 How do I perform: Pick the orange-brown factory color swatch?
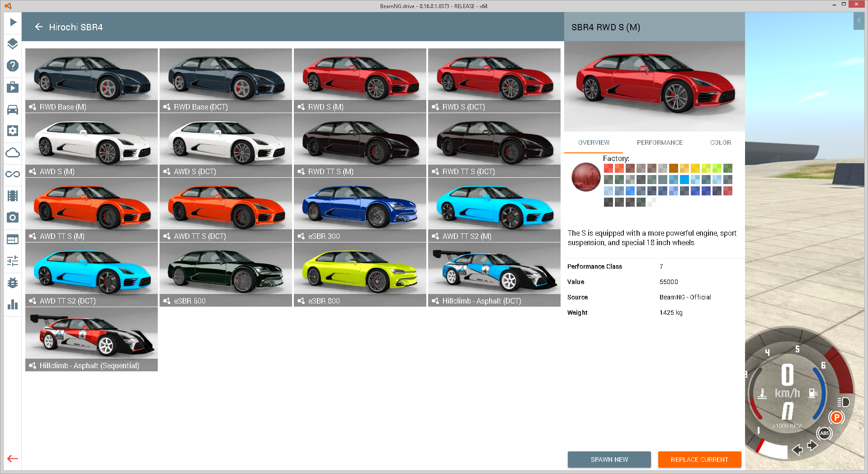[x=674, y=168]
